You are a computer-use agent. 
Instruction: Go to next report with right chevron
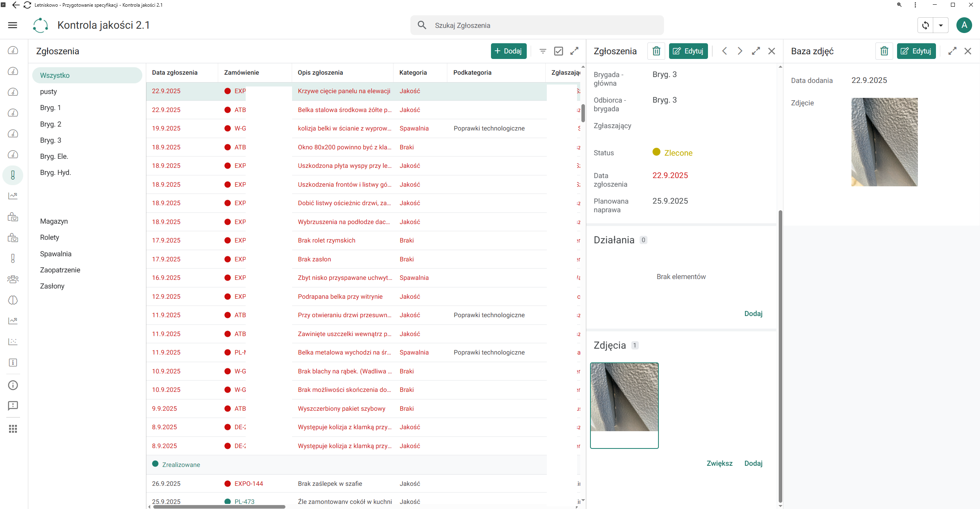tap(740, 51)
